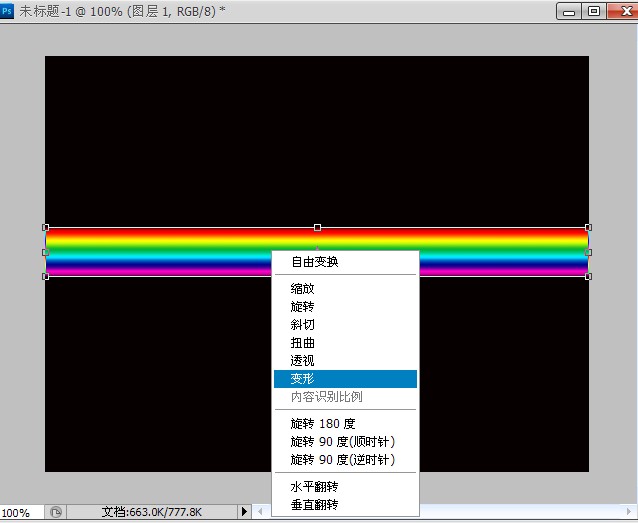Click the status bar preview icon
The height and width of the screenshot is (523, 638).
[56, 512]
